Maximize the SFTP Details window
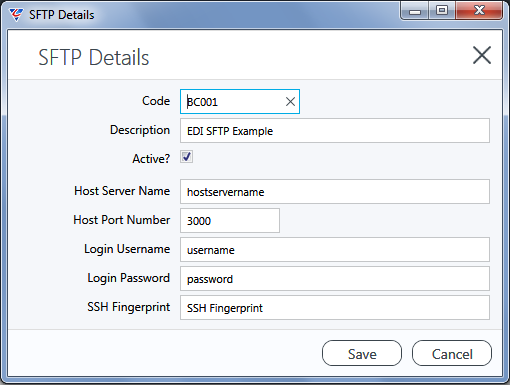Image resolution: width=510 pixels, height=385 pixels. (442, 11)
